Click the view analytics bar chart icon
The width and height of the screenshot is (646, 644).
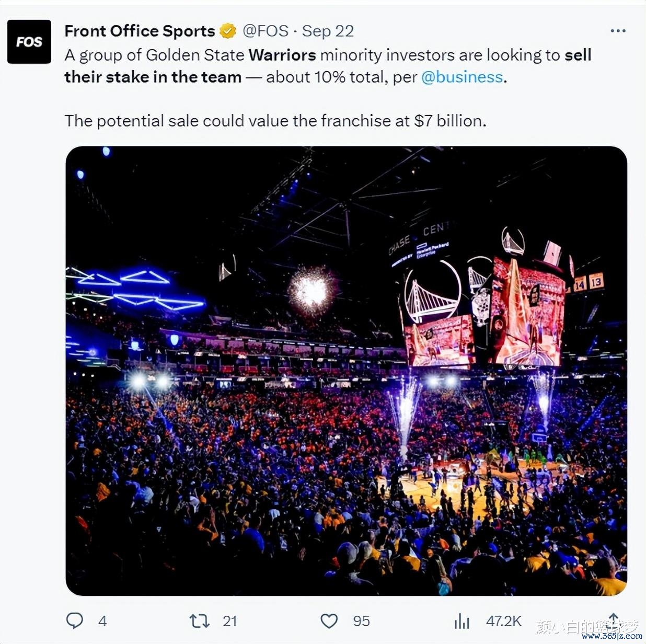click(462, 621)
